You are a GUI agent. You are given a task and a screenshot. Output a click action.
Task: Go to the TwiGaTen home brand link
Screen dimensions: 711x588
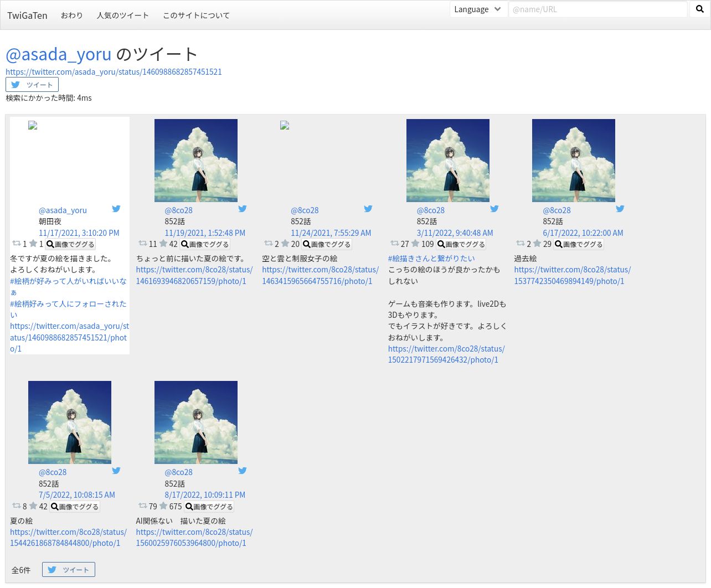pyautogui.click(x=27, y=16)
